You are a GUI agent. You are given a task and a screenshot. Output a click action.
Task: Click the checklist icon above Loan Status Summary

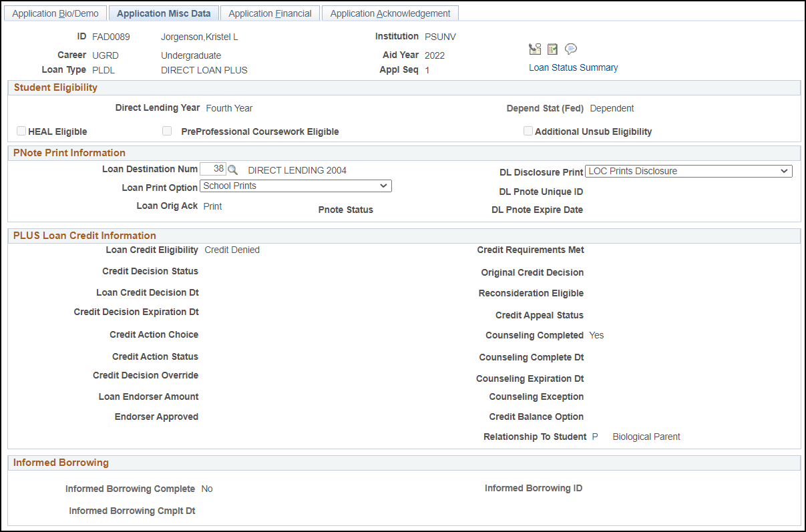[x=552, y=49]
